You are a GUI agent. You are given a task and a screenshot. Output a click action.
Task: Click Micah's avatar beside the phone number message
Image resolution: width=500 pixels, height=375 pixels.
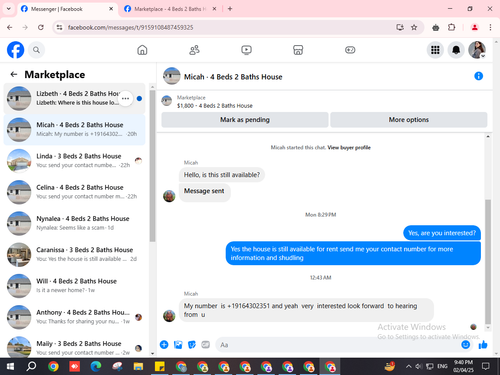[x=169, y=316]
